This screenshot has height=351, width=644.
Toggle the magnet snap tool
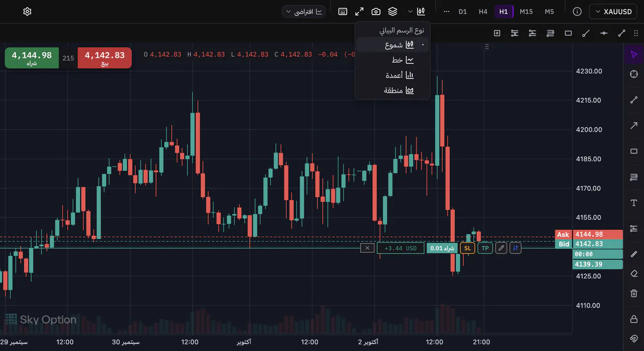tap(634, 338)
